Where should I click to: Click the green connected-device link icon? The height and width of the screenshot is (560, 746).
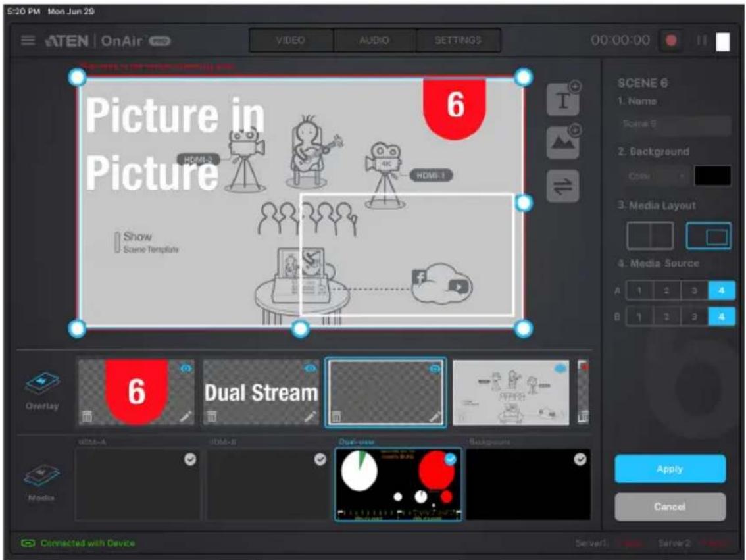[x=28, y=543]
